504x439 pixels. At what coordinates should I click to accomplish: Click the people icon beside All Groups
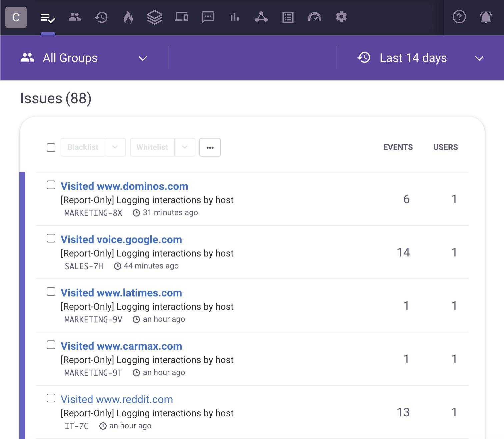coord(27,58)
